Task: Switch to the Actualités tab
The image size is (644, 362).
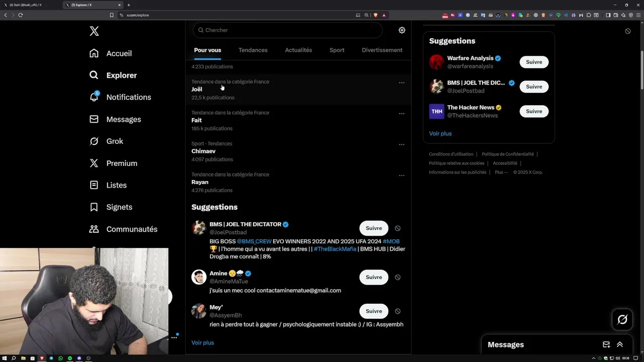Action: pos(298,50)
